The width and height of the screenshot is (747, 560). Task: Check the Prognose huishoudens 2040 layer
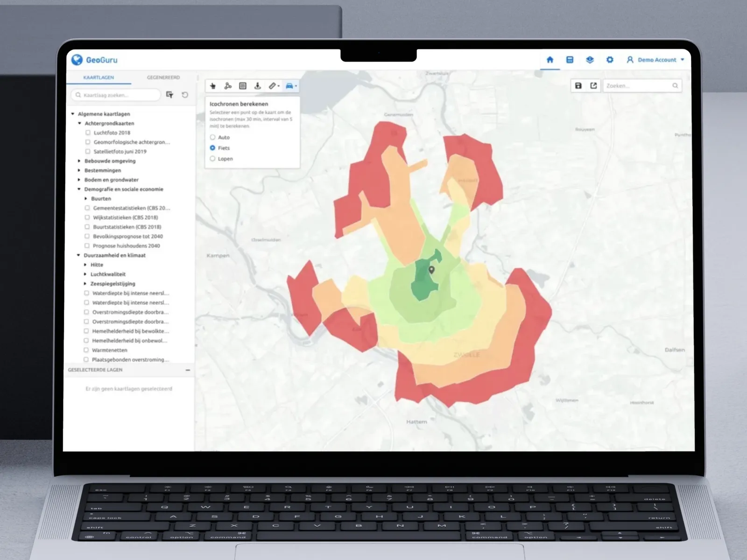pyautogui.click(x=87, y=245)
